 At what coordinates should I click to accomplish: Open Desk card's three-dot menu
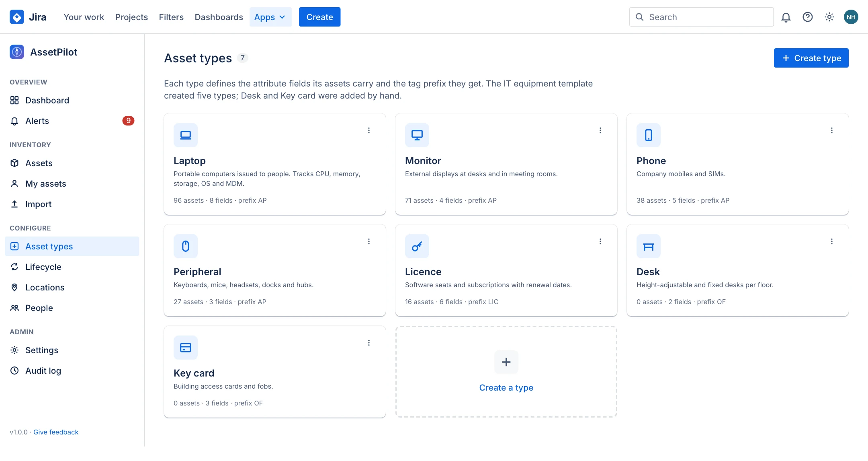coord(831,241)
